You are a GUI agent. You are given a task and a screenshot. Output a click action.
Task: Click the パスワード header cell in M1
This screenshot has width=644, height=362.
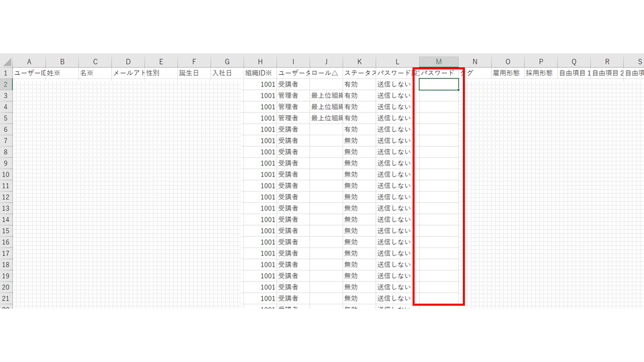(439, 73)
